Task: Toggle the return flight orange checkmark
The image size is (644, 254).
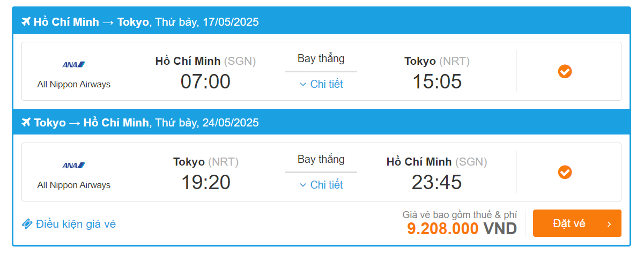Action: pos(565,172)
